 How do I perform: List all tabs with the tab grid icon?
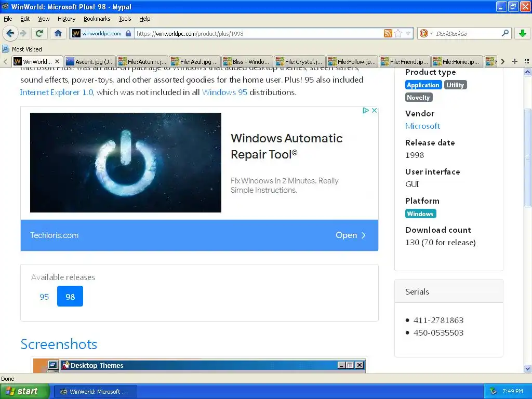click(x=527, y=61)
